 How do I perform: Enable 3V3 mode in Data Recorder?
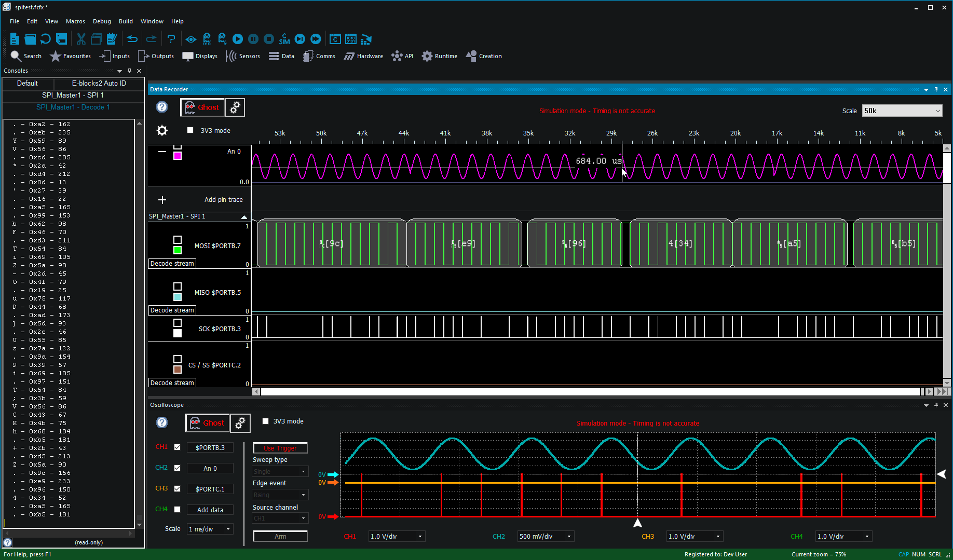point(190,130)
